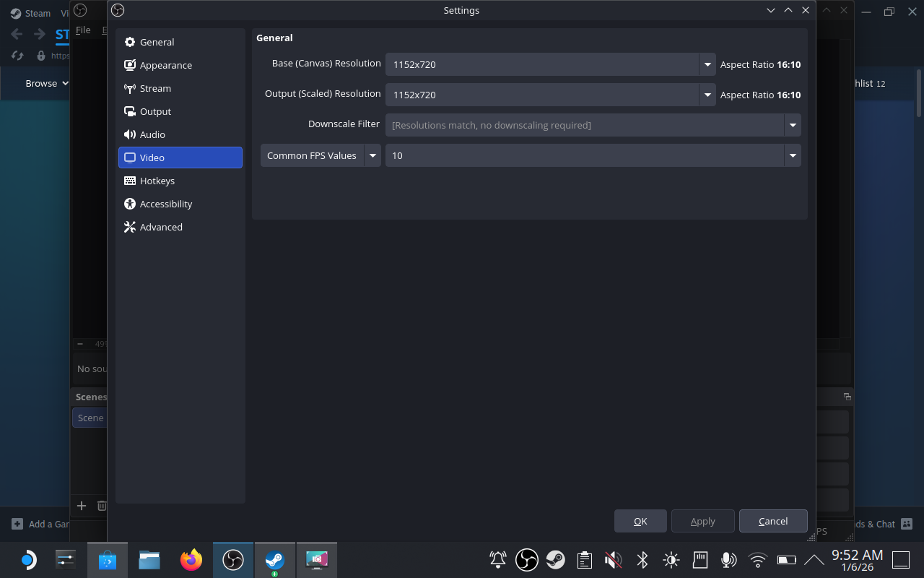This screenshot has width=924, height=578.
Task: Expand the Base Canvas Resolution dropdown
Action: tap(707, 64)
